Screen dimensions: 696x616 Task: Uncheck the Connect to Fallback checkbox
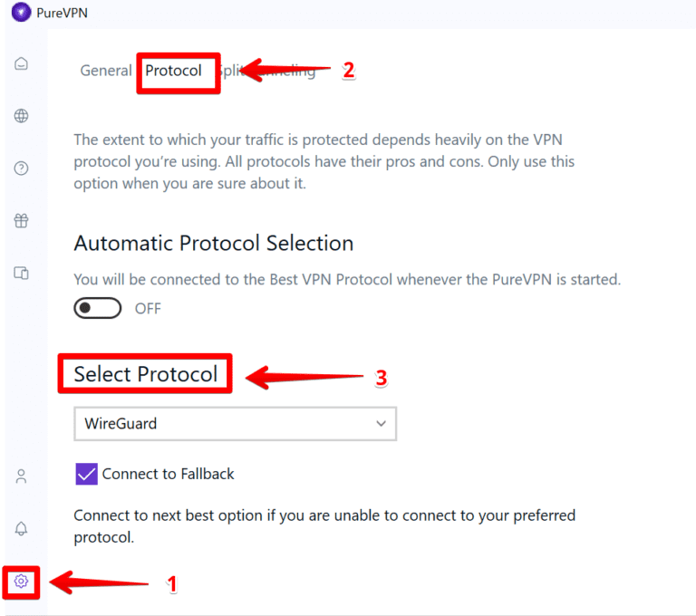pos(87,474)
